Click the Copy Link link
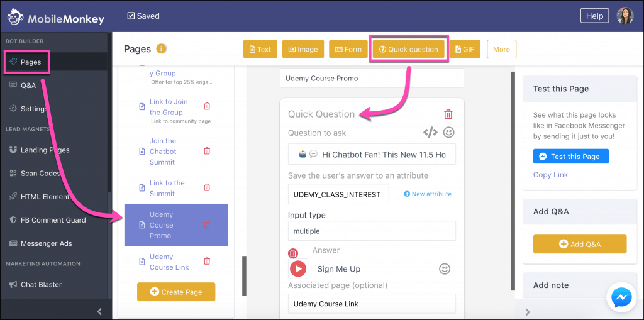 pyautogui.click(x=550, y=175)
